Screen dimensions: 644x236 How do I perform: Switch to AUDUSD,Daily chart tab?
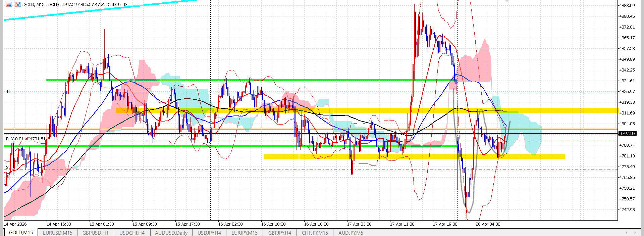click(x=171, y=233)
